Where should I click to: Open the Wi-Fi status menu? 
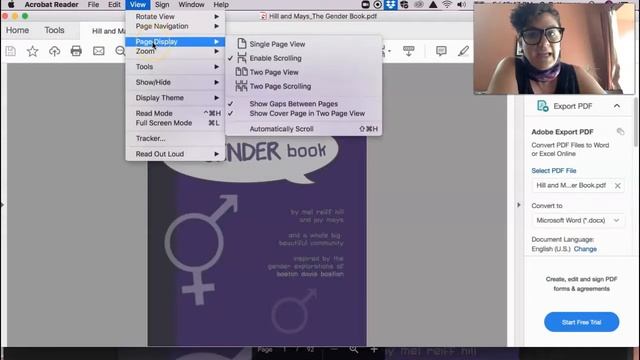click(447, 4)
